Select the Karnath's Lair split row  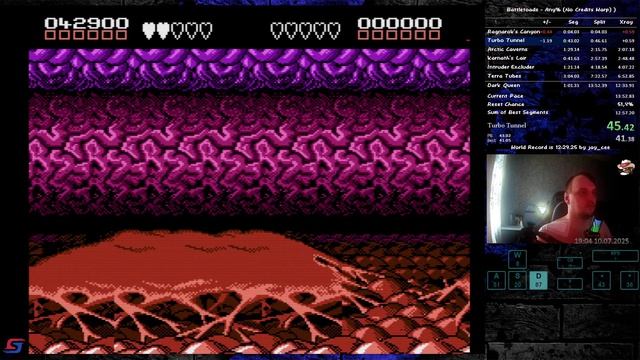click(x=561, y=58)
